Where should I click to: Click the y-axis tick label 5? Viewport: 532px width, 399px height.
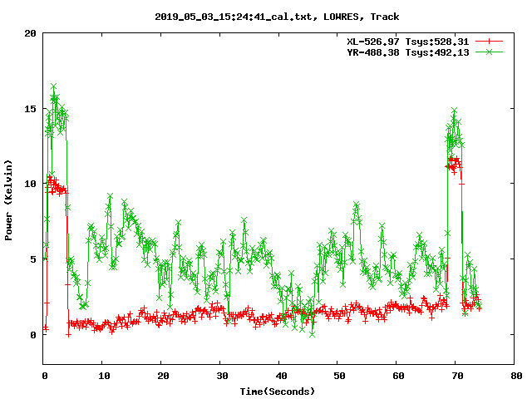pyautogui.click(x=33, y=259)
